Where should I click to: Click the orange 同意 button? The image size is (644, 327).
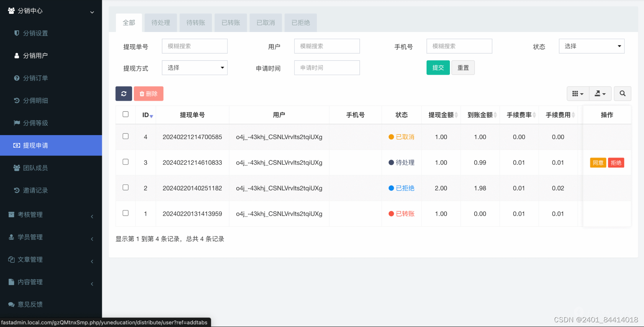tap(598, 163)
